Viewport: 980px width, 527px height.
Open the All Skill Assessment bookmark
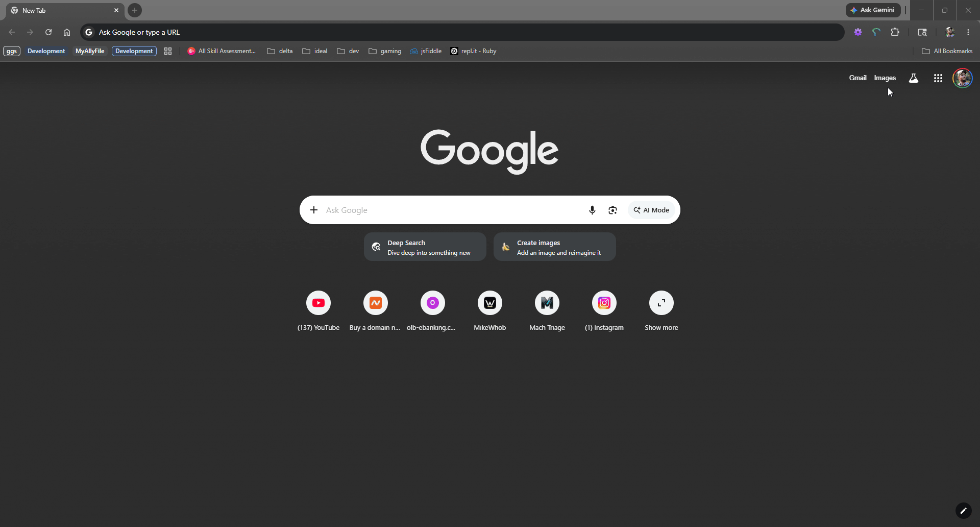click(222, 51)
